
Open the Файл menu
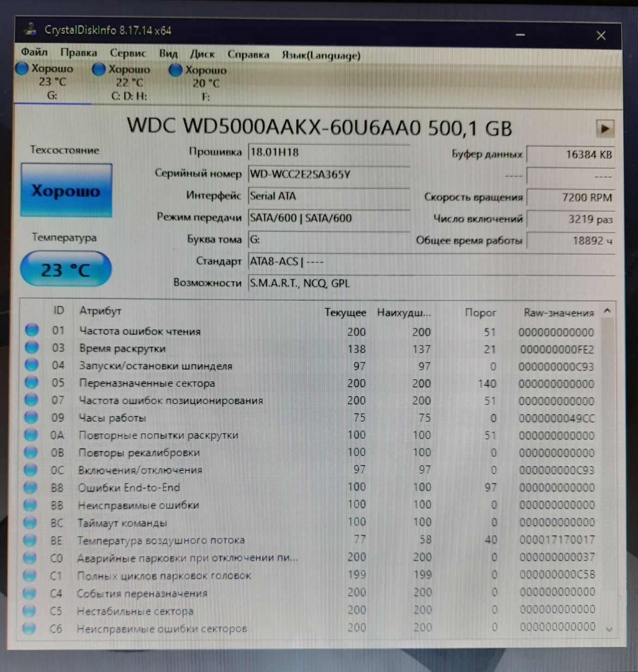(34, 53)
